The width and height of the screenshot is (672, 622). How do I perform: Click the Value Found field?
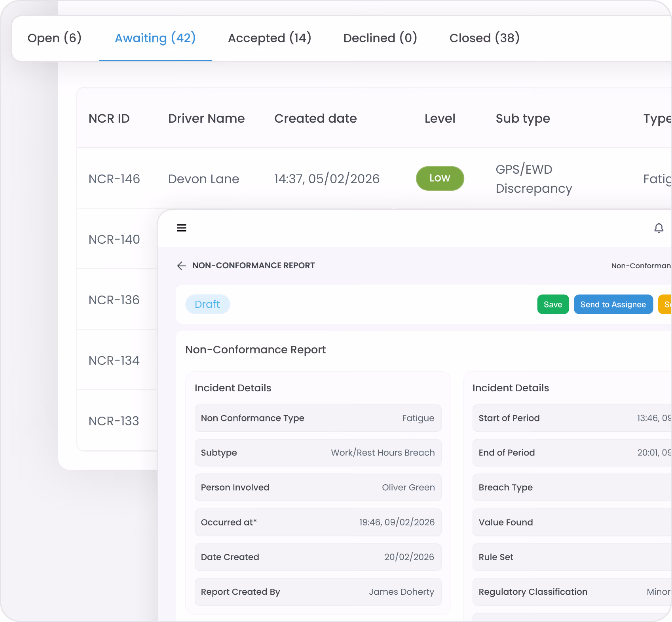tap(572, 522)
